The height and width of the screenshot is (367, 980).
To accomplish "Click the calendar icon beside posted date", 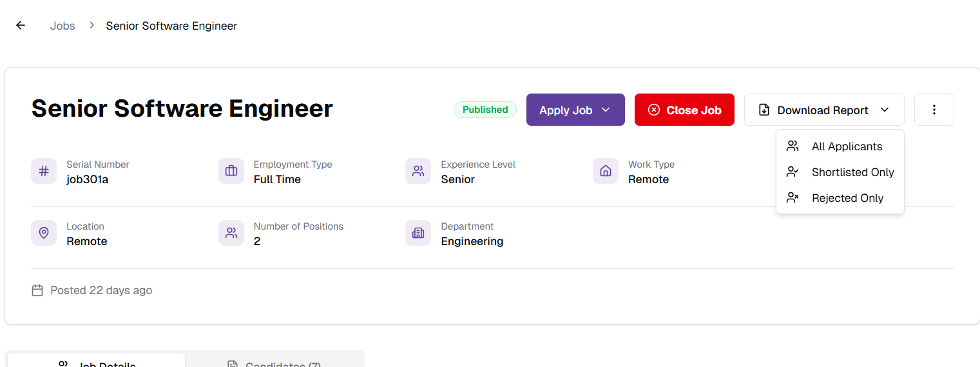I will [37, 290].
